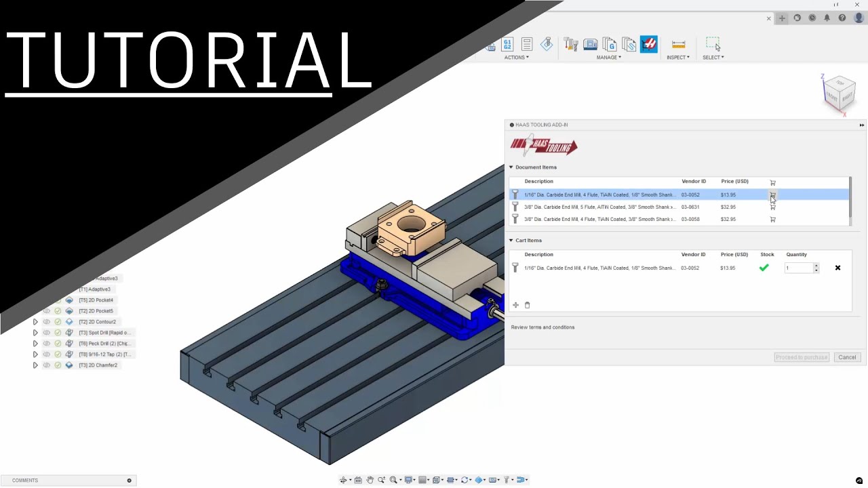Click the Extensions icon near the new tab button
The image size is (868, 488).
(x=797, y=18)
